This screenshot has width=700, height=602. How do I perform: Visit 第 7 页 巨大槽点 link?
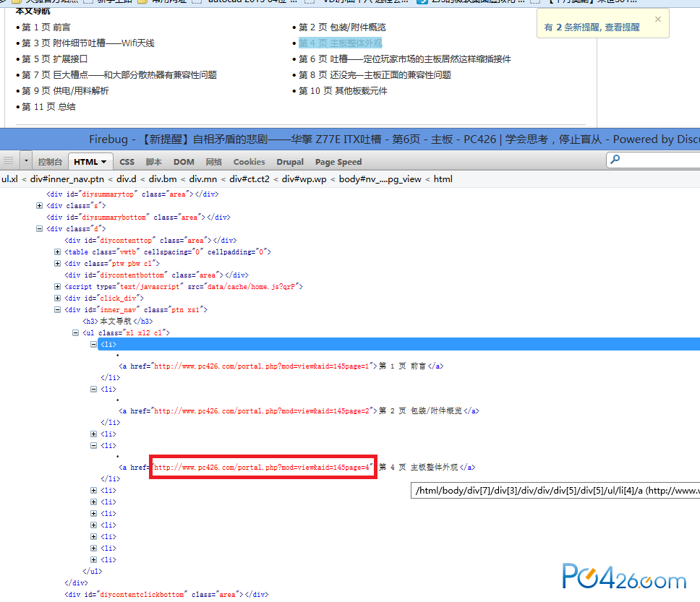[119, 75]
